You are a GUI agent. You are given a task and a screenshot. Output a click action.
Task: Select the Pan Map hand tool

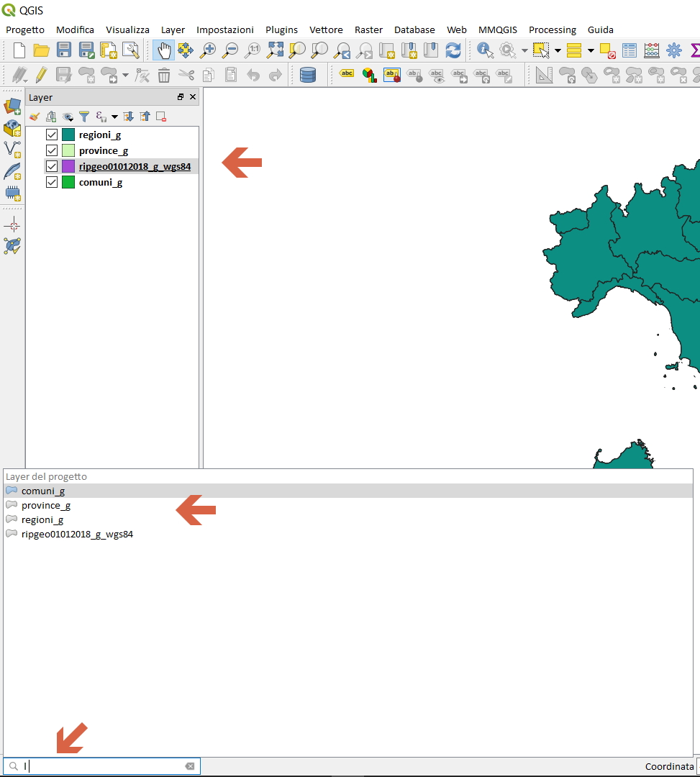(x=164, y=50)
